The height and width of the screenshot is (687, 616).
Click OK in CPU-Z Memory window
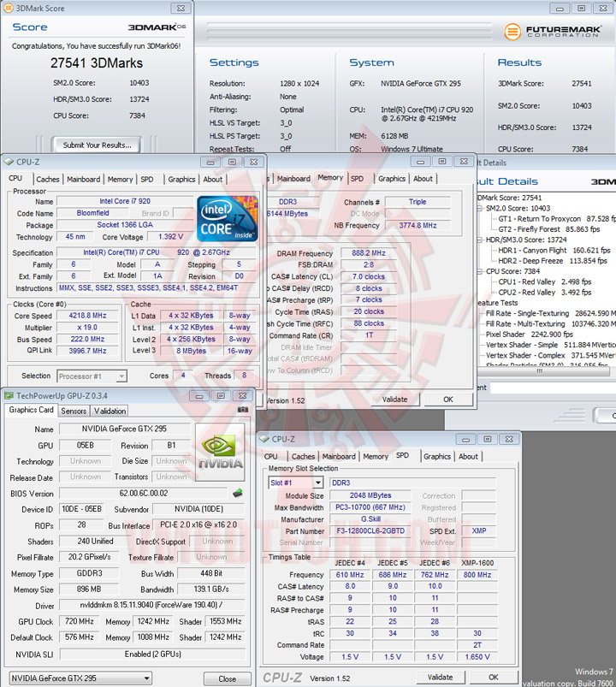[447, 400]
